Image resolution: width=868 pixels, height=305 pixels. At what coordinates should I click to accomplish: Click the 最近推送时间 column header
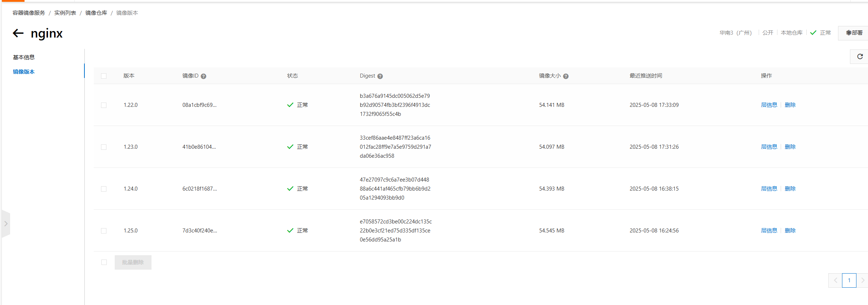click(646, 76)
